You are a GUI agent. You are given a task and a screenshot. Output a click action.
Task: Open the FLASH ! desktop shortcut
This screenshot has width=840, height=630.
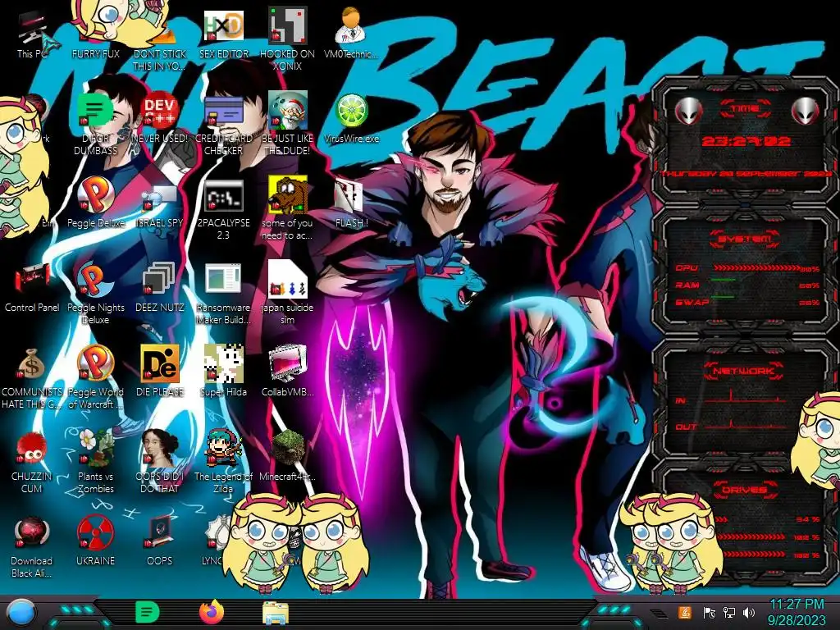[351, 203]
